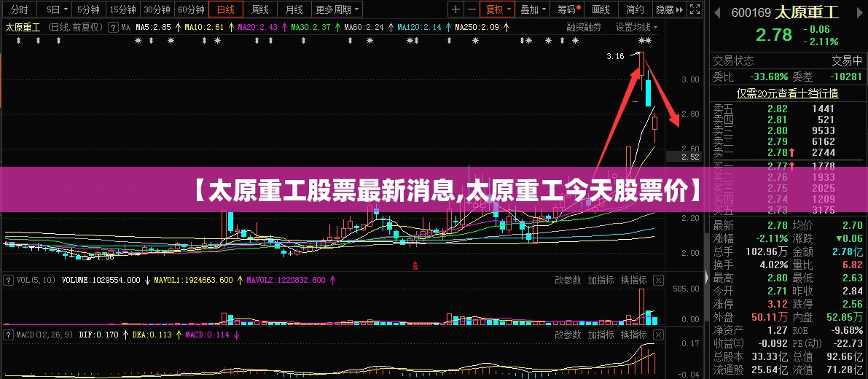Click the 跌停 2.56 value
Viewport: 868px width, 379px height.
(852, 304)
